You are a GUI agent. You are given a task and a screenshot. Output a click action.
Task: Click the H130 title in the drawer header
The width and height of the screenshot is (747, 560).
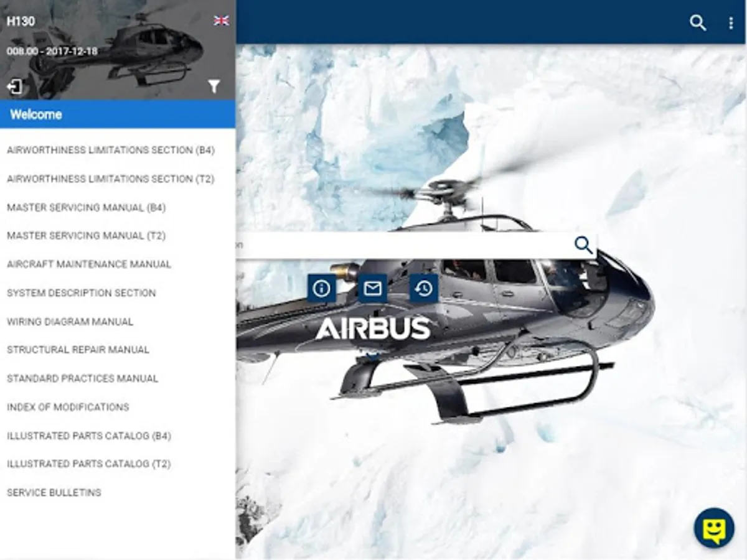21,21
